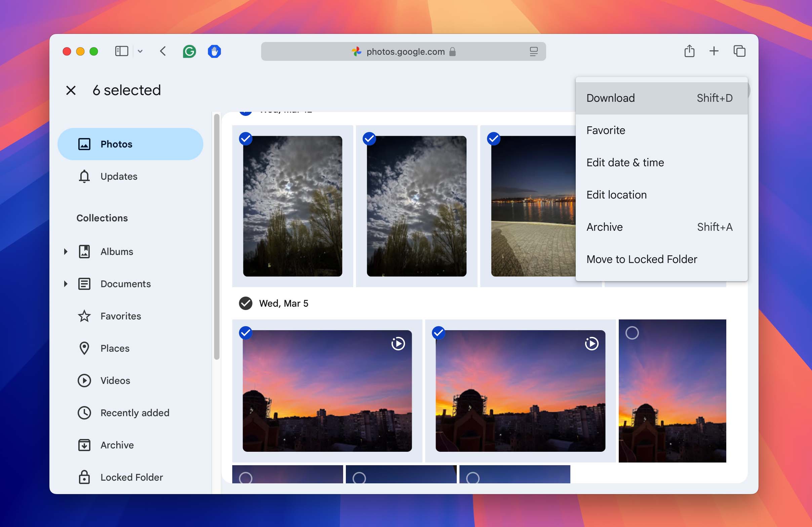Click the Safari Share icon
812x527 pixels.
coord(689,51)
